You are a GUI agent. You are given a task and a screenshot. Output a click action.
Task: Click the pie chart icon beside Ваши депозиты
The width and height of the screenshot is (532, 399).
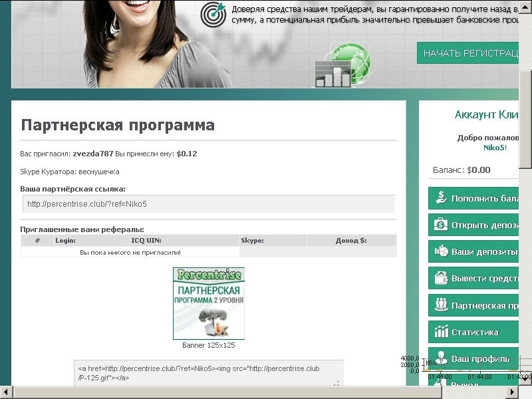click(x=441, y=251)
